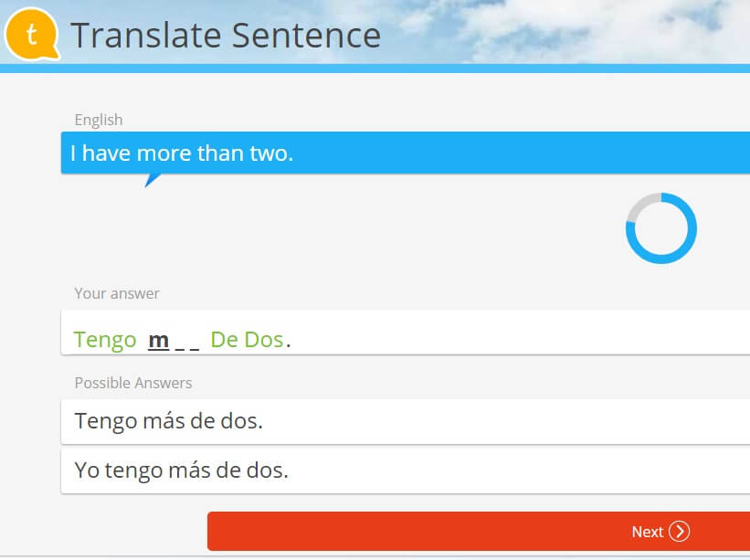Select the answer "Yo tengo más de dos."
The height and width of the screenshot is (560, 750).
tap(405, 470)
